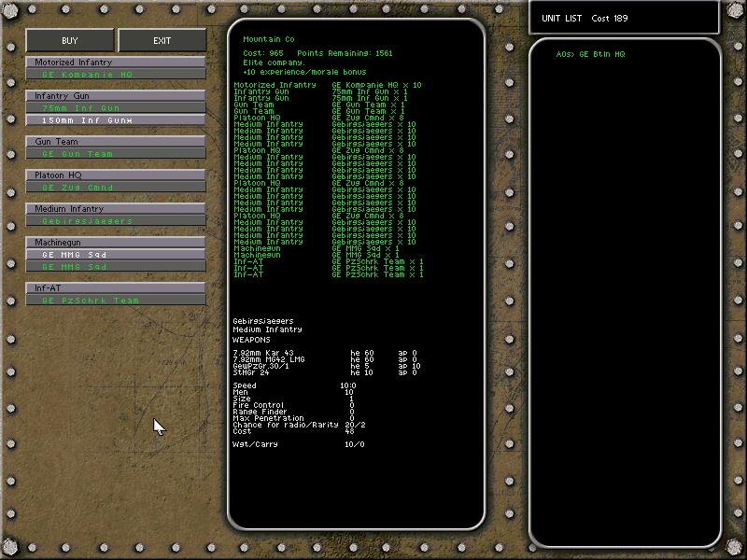Select the GE PzSchrk Team option

coord(116,301)
